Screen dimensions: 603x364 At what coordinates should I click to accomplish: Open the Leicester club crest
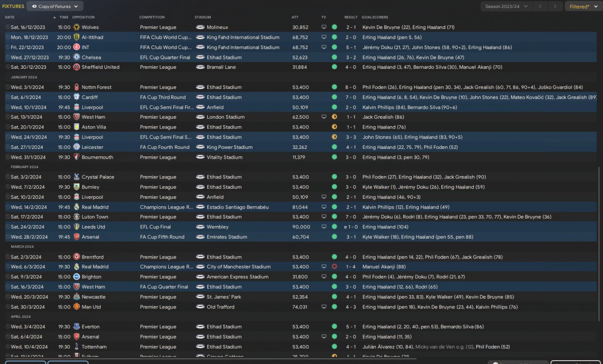coord(76,147)
